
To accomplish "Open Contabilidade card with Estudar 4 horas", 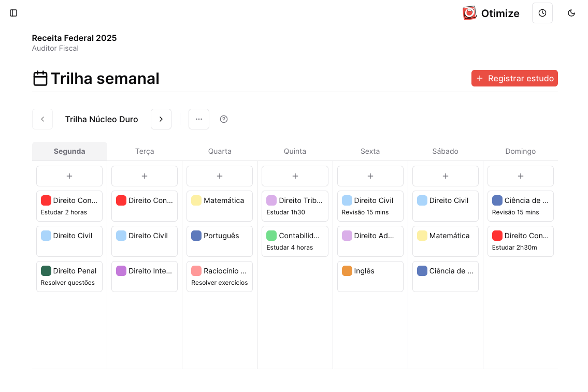I will pos(295,241).
